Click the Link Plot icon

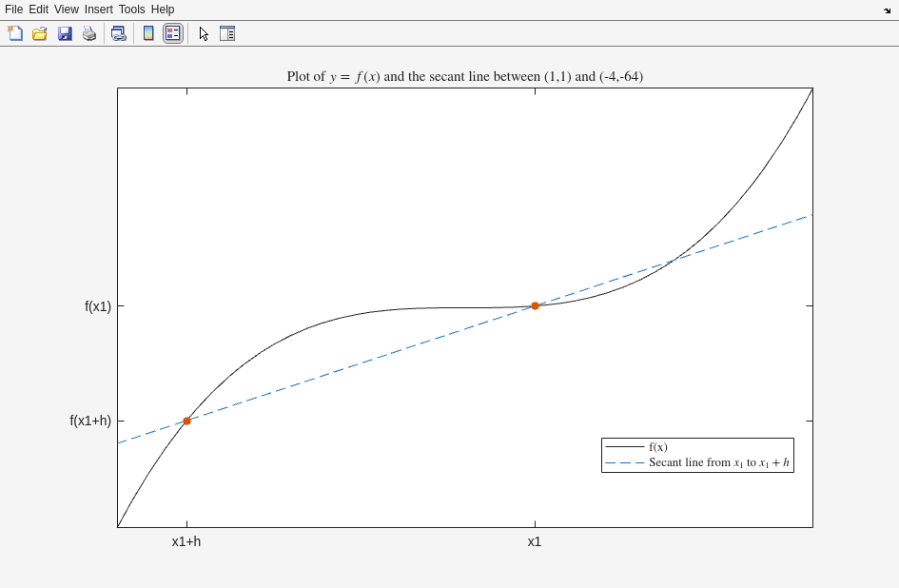coord(118,33)
